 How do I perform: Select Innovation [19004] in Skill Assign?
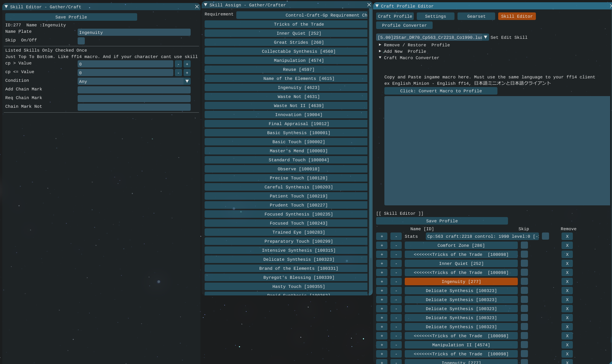click(x=286, y=115)
